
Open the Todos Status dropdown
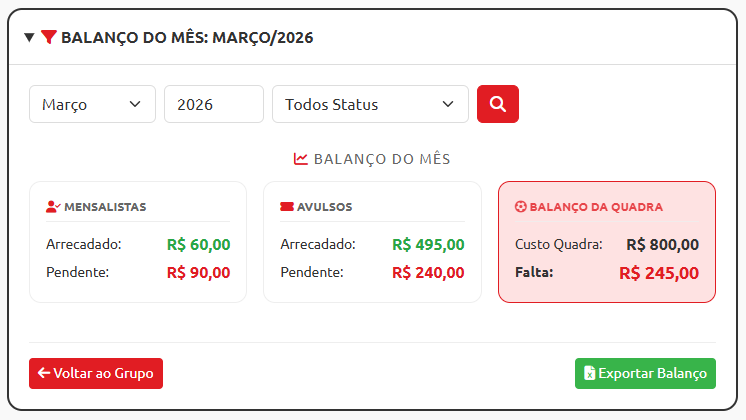pos(370,104)
